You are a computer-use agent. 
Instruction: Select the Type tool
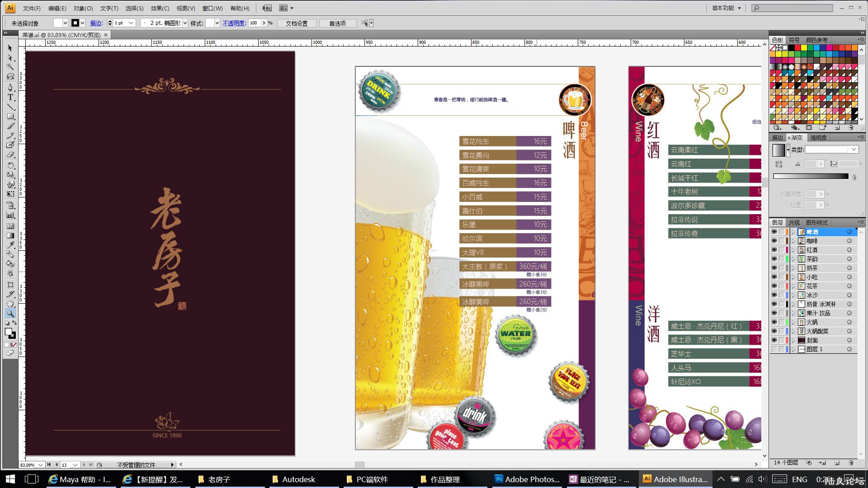pos(10,97)
